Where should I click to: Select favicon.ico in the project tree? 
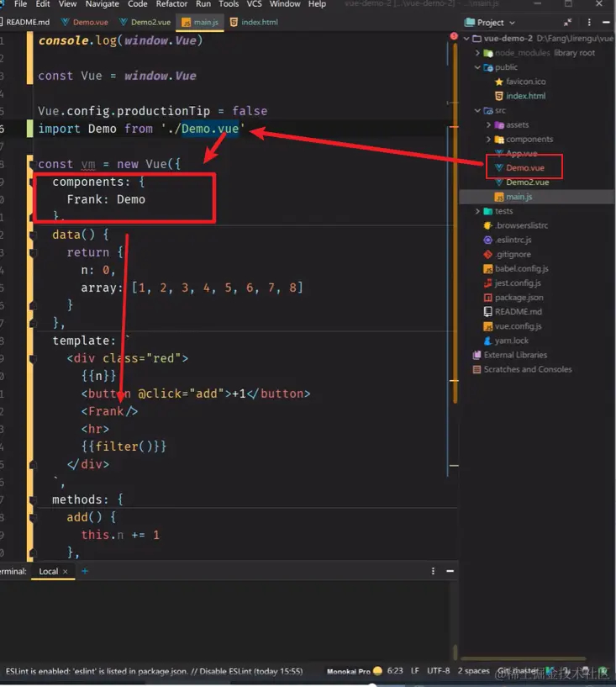click(525, 82)
